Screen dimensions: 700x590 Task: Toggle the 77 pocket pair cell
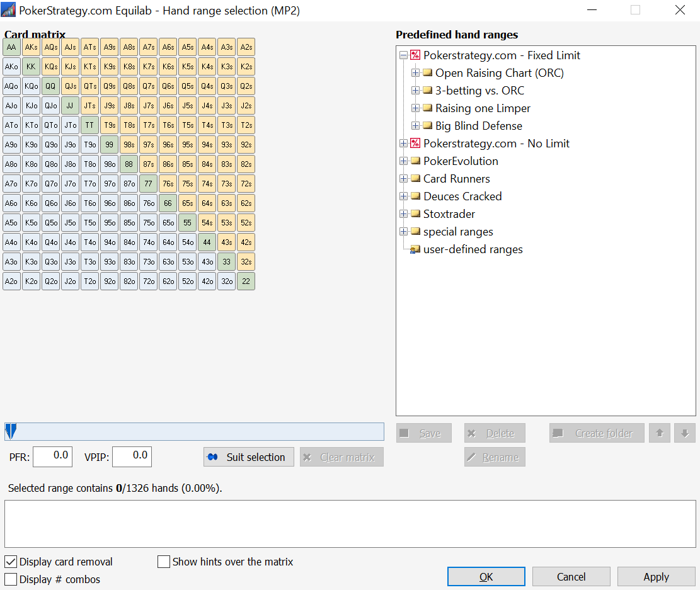click(x=149, y=183)
